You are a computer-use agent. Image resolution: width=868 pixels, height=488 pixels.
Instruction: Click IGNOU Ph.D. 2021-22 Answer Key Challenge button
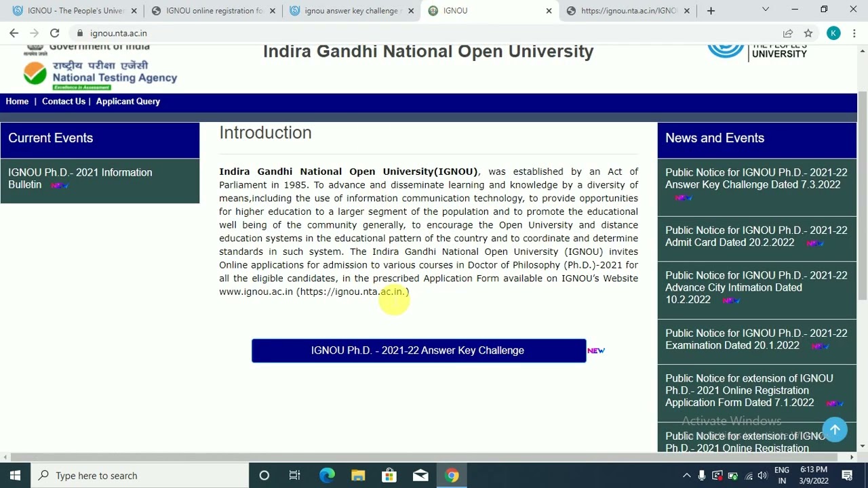418,350
